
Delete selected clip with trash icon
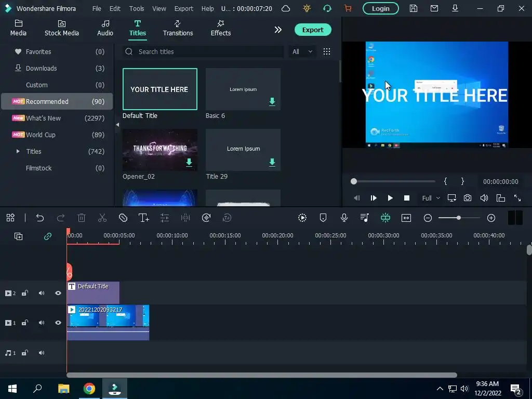(82, 218)
